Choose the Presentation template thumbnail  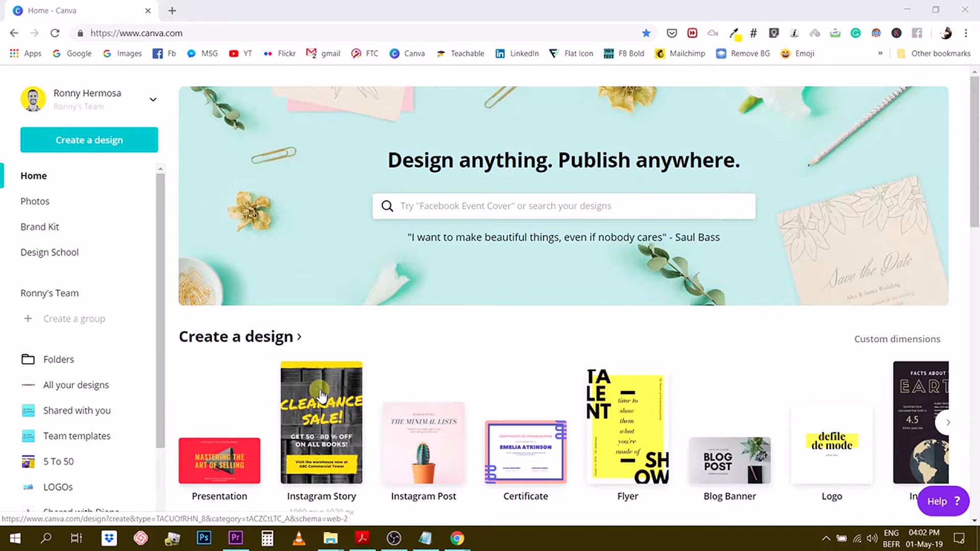[x=219, y=461]
